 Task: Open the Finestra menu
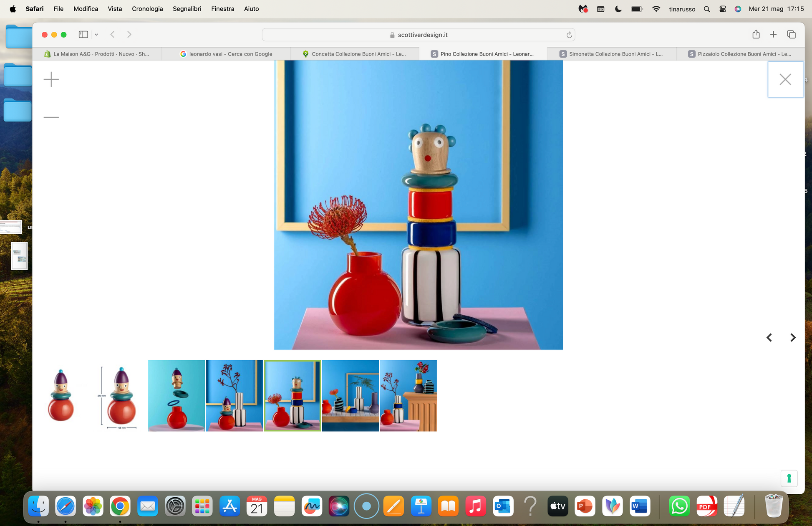coord(222,9)
